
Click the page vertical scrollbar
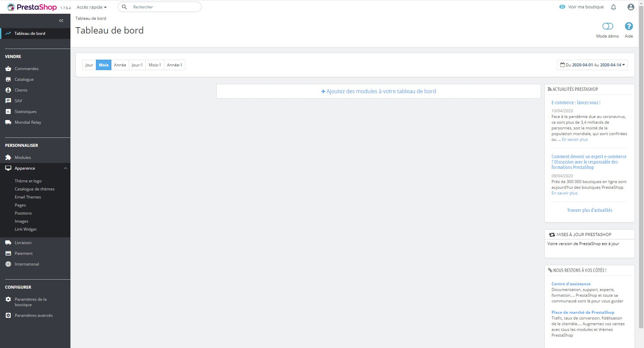point(641,168)
